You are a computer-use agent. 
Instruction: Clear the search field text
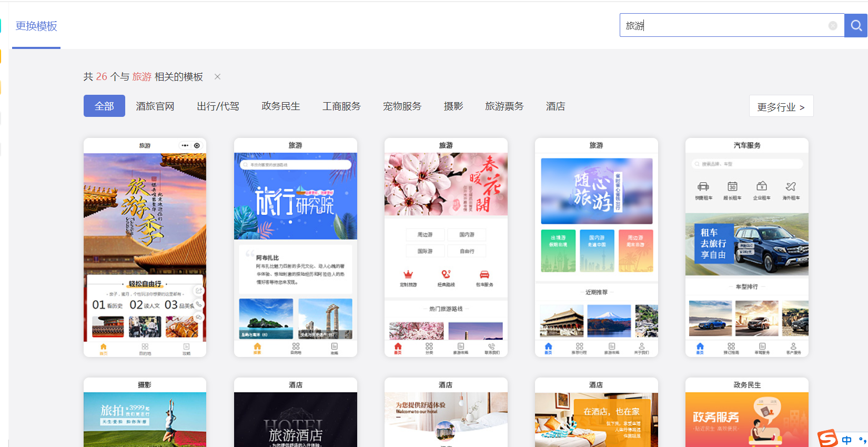(833, 26)
